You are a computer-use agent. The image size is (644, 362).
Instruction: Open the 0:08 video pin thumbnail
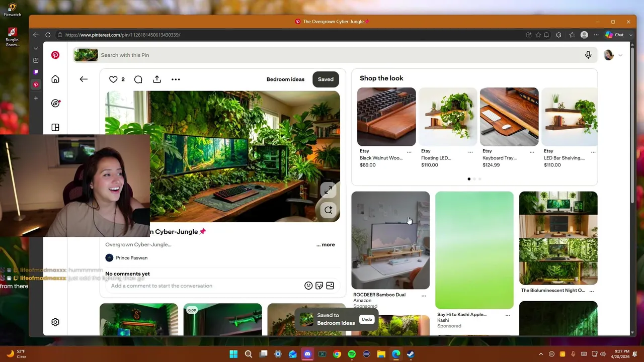(x=222, y=319)
